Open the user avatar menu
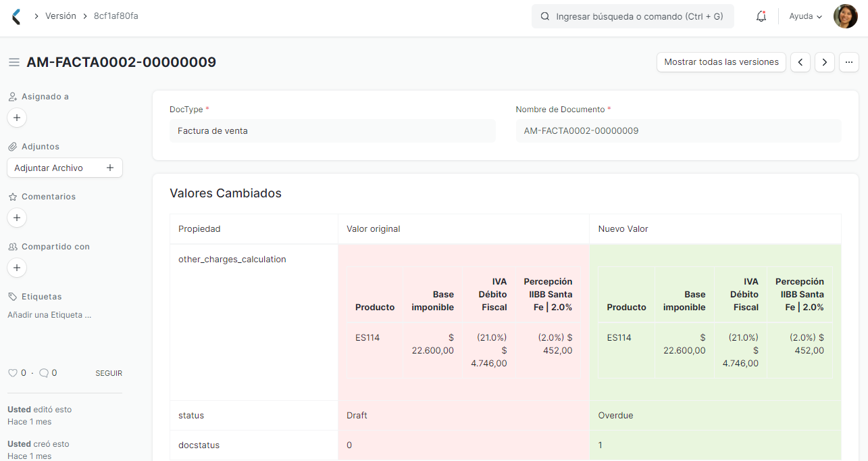This screenshot has height=461, width=868. click(845, 16)
